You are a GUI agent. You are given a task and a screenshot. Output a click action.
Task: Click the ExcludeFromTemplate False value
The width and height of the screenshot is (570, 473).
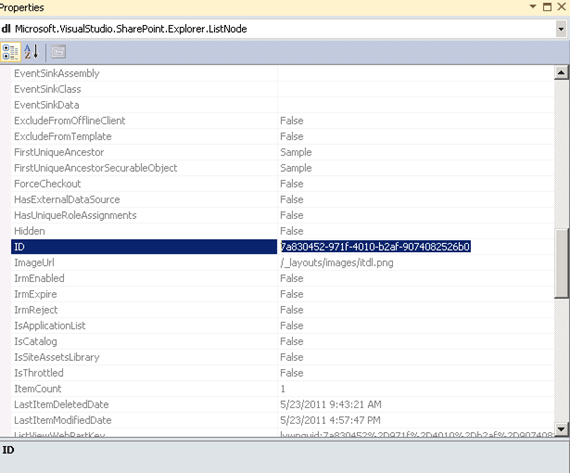292,136
